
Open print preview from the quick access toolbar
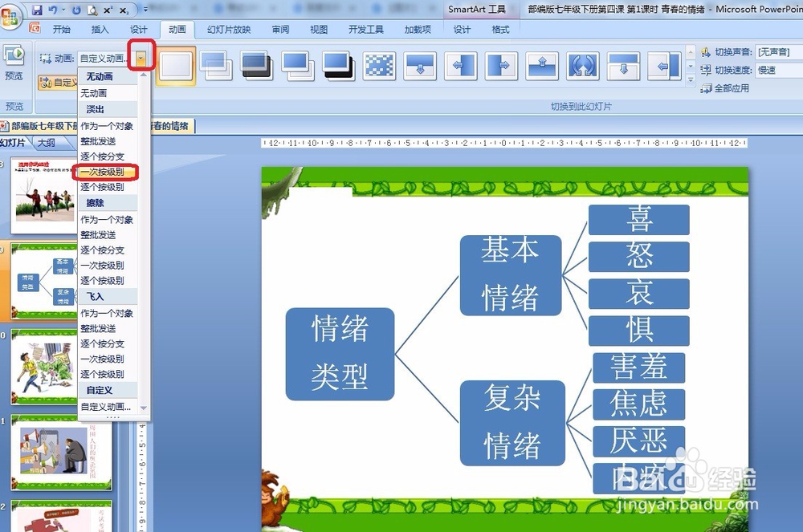[92, 10]
